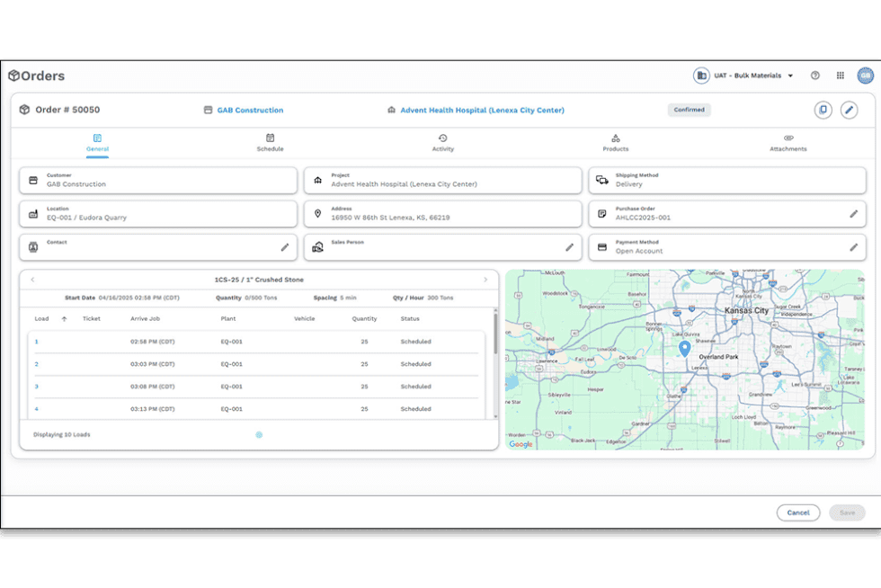
Task: Edit the Sales Person with the pencil icon
Action: (569, 246)
